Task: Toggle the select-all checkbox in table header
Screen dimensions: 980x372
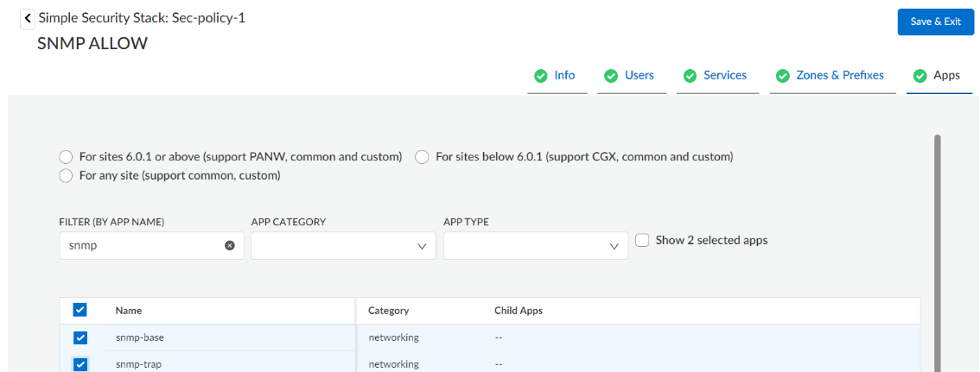Action: (80, 310)
